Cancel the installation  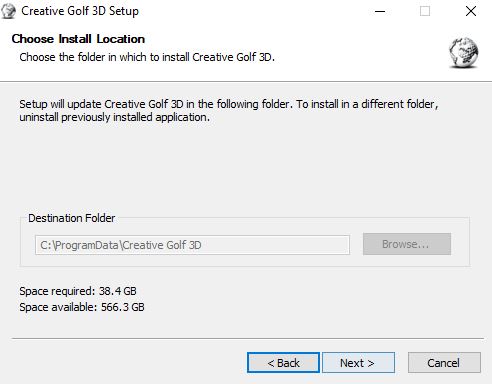444,363
